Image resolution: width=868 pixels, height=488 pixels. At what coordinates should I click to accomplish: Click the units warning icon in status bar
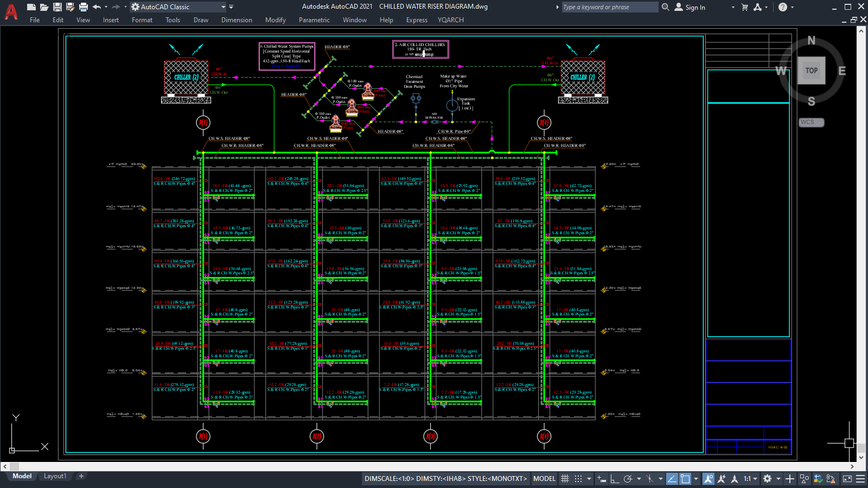(x=831, y=479)
